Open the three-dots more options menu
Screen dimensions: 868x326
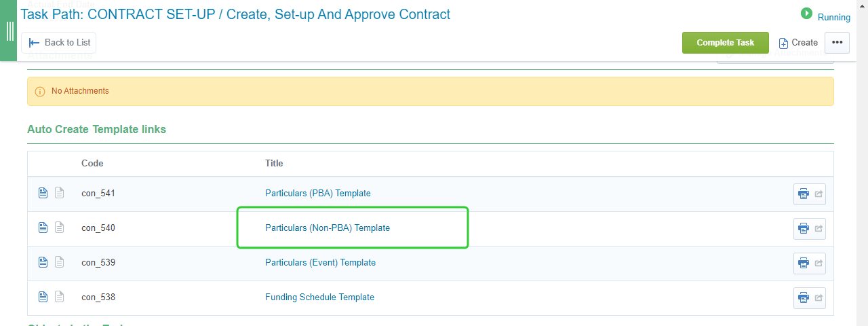pyautogui.click(x=837, y=42)
